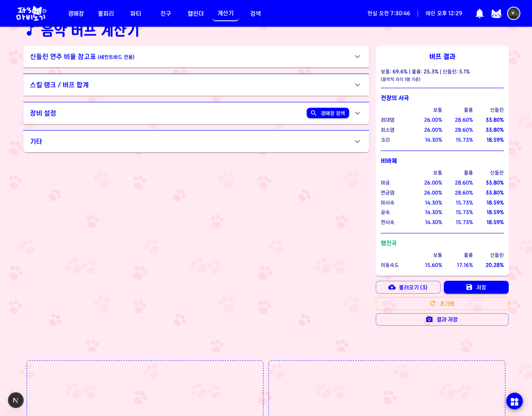Click the 공속 row label
The height and width of the screenshot is (416, 532).
[x=385, y=212]
